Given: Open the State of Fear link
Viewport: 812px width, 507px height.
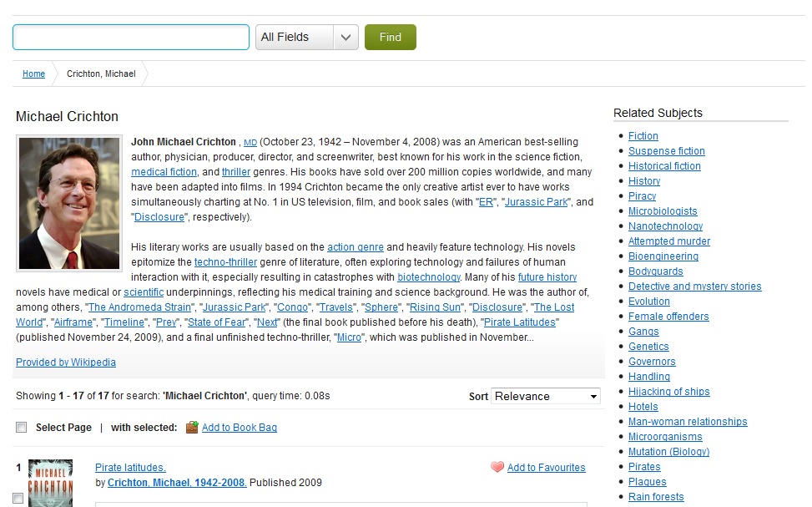Looking at the screenshot, I should coord(216,322).
